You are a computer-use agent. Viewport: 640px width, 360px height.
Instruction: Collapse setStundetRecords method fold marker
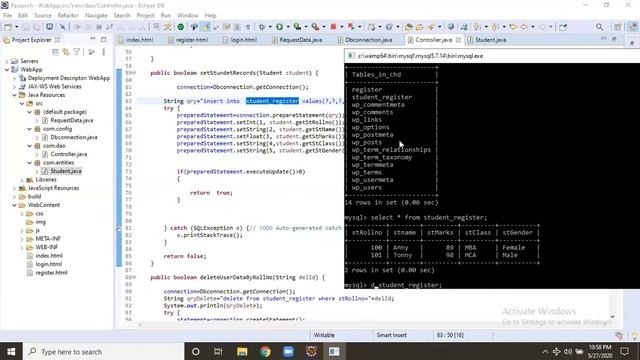tap(133, 73)
